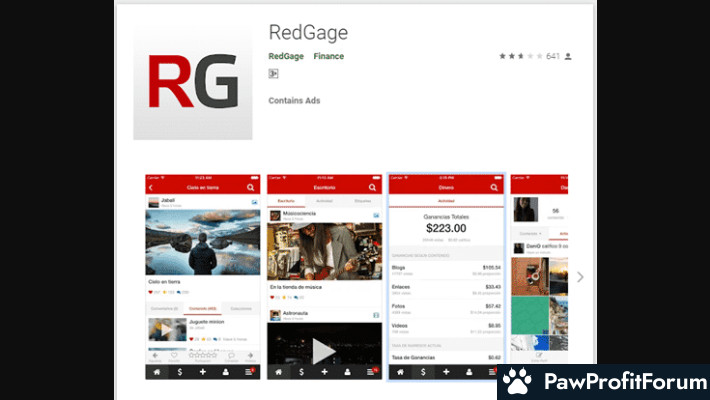Click the large play button on the Astronauta video

pyautogui.click(x=323, y=351)
